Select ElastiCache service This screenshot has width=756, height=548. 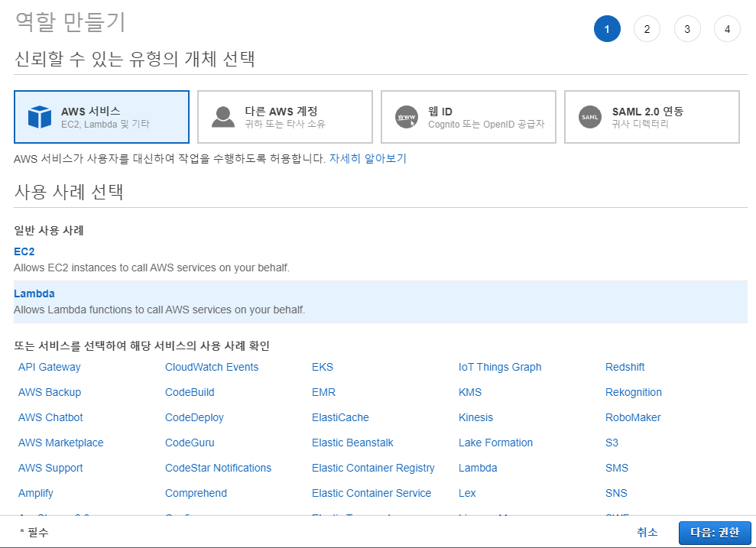[340, 417]
